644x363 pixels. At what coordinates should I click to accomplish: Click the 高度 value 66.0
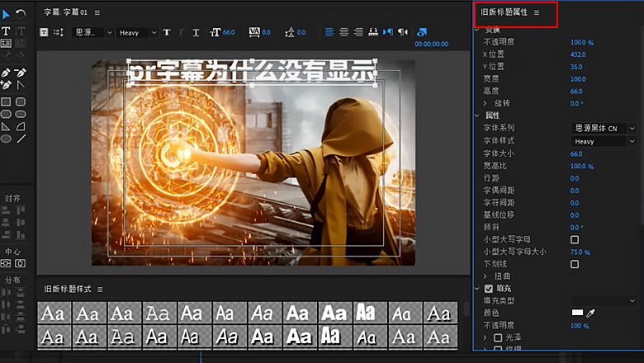pyautogui.click(x=576, y=91)
